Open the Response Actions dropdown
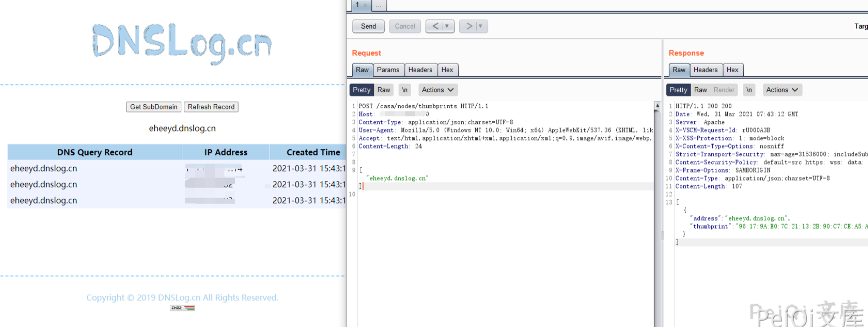The height and width of the screenshot is (327, 868). click(x=782, y=90)
